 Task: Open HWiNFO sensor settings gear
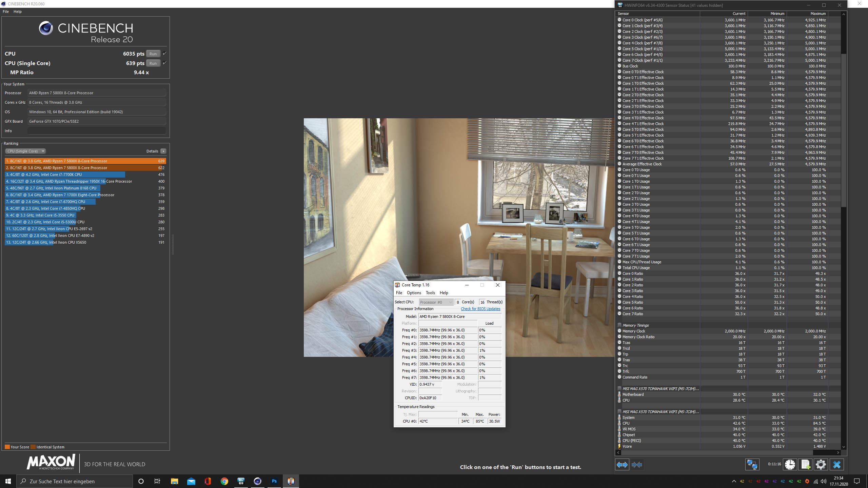pos(821,465)
